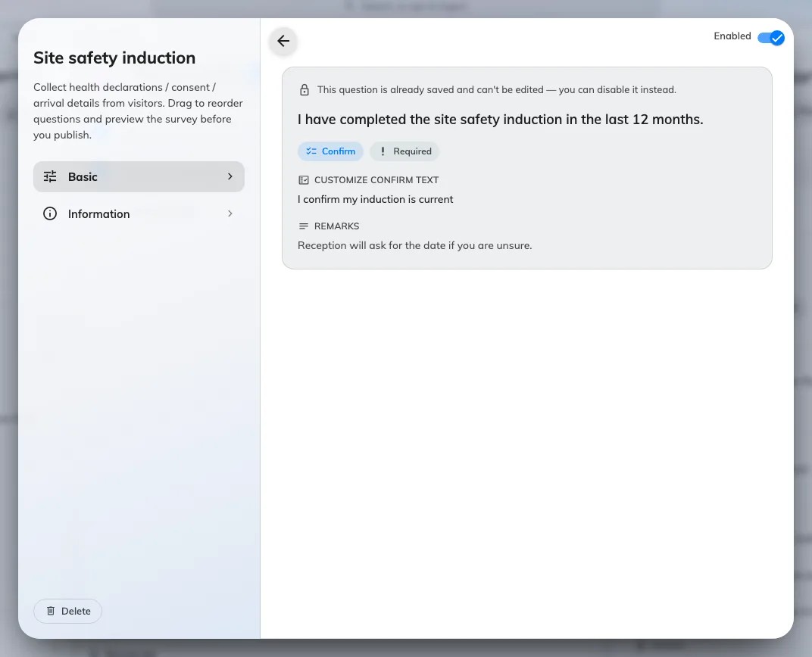Go back using the arrow button
The image size is (812, 657).
[x=283, y=41]
